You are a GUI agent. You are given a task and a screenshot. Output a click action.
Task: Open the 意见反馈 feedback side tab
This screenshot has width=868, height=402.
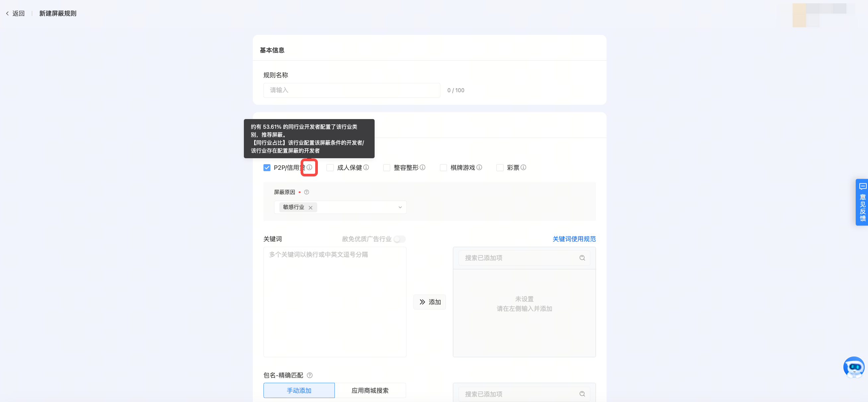click(862, 202)
